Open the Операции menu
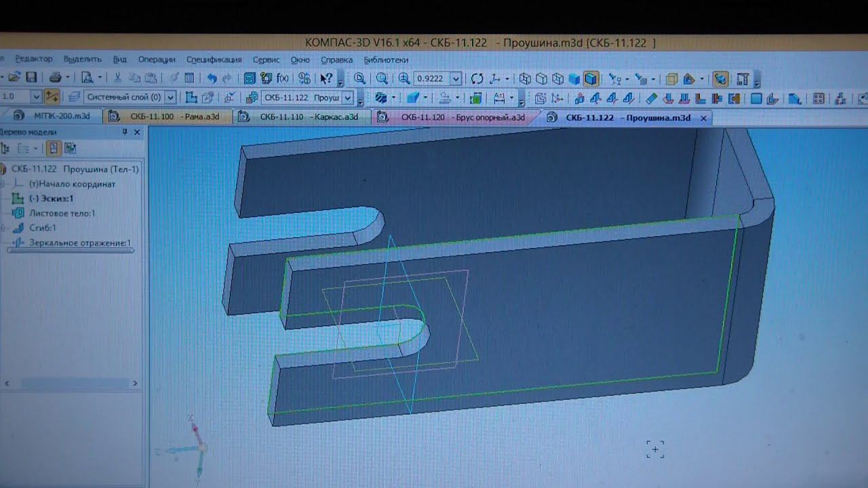This screenshot has height=488, width=868. click(x=157, y=60)
